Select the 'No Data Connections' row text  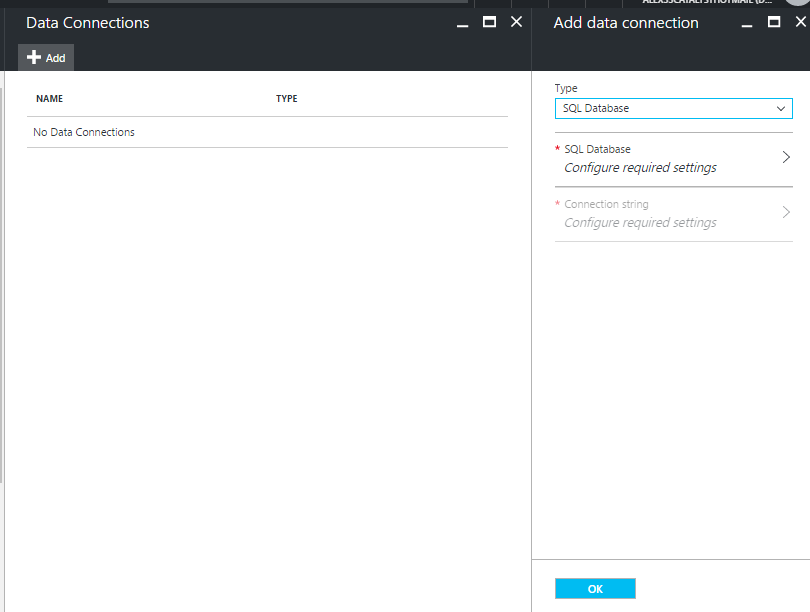(x=84, y=132)
